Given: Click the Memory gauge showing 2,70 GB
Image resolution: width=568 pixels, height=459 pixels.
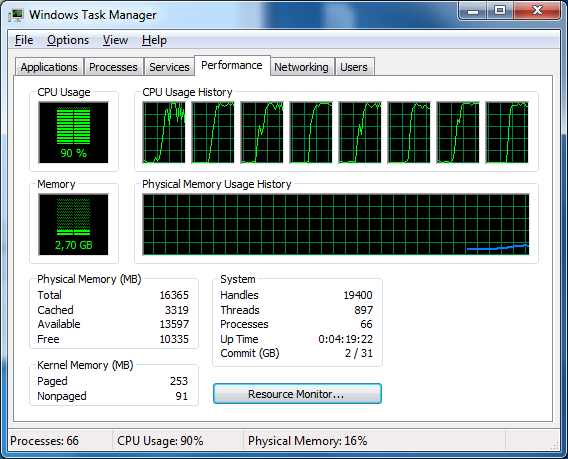Looking at the screenshot, I should click(x=74, y=225).
